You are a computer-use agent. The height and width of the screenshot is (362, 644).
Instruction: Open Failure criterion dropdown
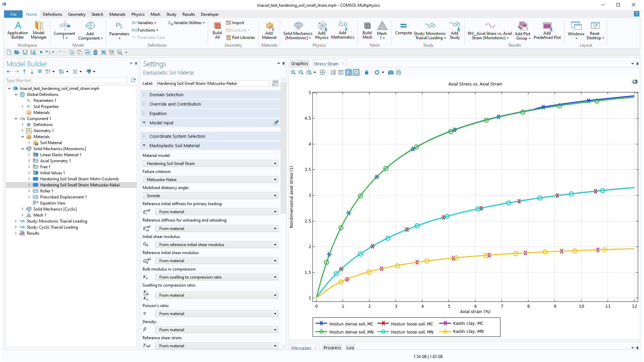[x=211, y=180]
